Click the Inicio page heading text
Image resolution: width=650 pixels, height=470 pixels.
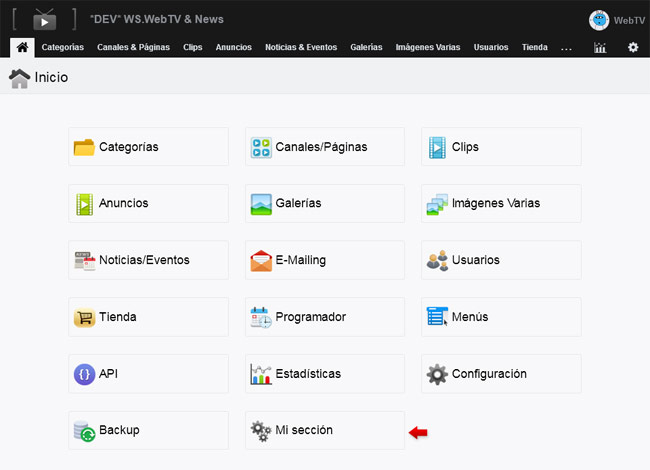click(51, 77)
